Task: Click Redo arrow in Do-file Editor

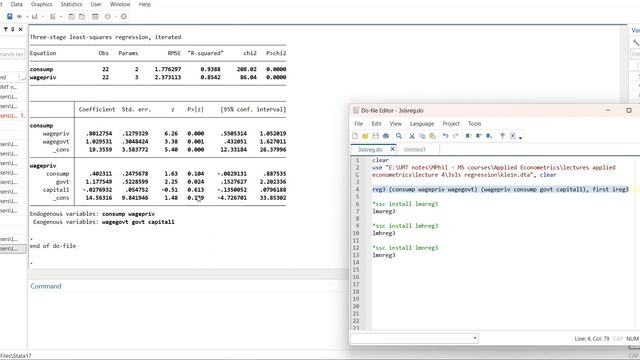Action: [456, 136]
